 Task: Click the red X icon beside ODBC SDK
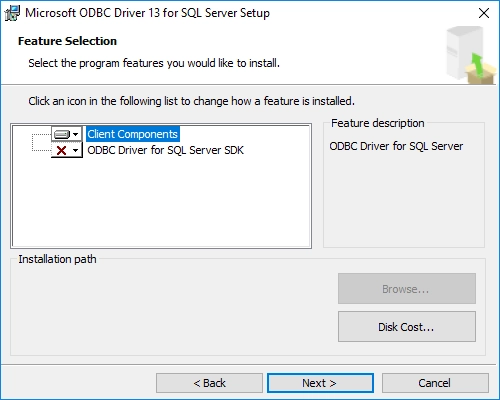tap(61, 150)
